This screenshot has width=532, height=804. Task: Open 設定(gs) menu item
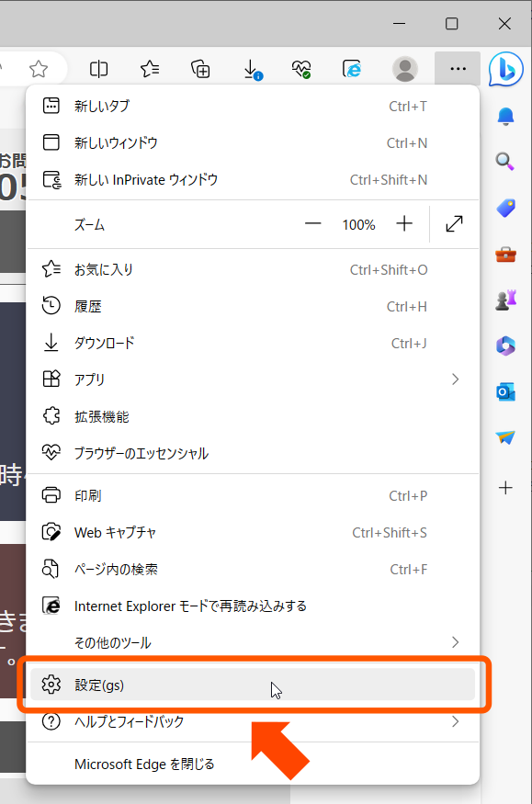[x=252, y=685]
